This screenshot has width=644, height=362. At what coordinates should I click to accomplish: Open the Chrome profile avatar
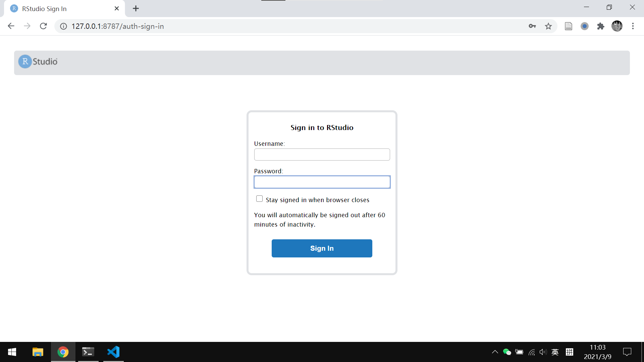(x=617, y=26)
